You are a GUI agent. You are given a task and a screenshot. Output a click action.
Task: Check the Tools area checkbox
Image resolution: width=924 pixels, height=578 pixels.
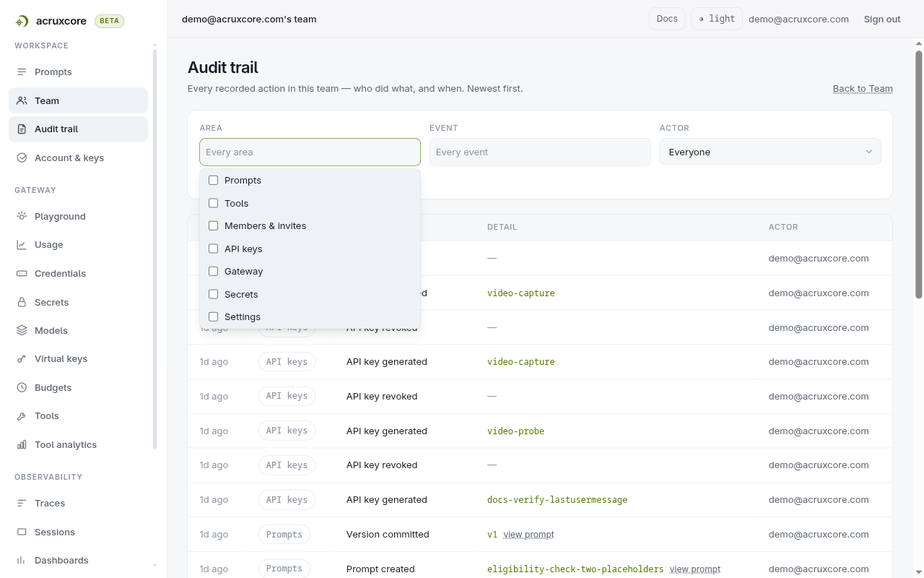pos(213,204)
